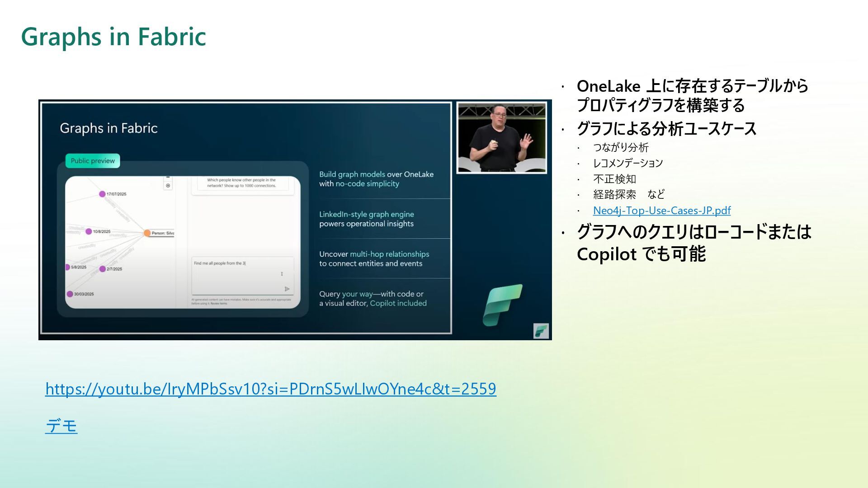
Task: Select the purple 17/07/2025 node
Action: pyautogui.click(x=102, y=194)
